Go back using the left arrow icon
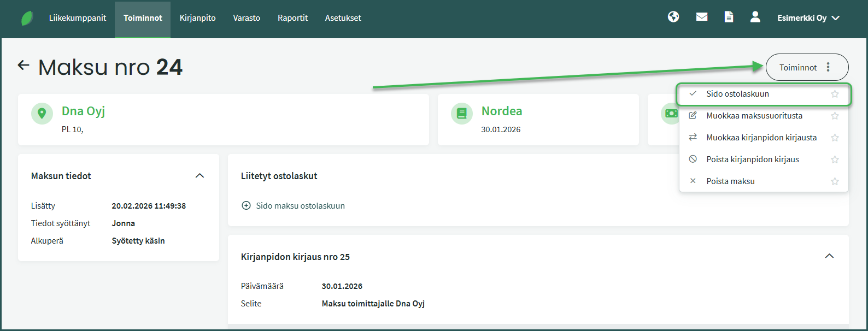 pos(24,66)
